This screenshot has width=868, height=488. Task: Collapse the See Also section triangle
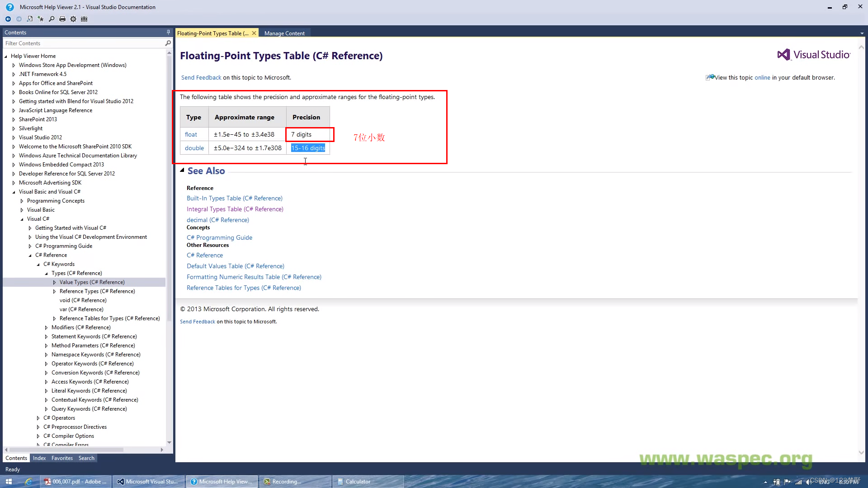click(x=182, y=171)
